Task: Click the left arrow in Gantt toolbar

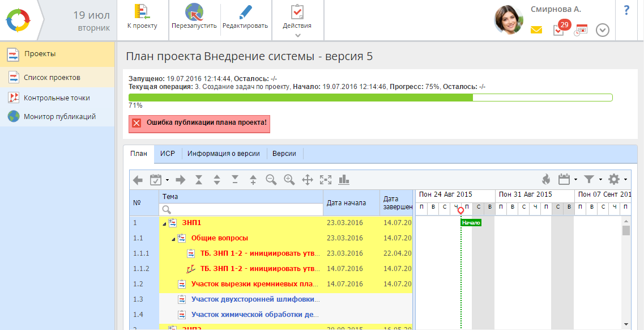Action: [138, 180]
